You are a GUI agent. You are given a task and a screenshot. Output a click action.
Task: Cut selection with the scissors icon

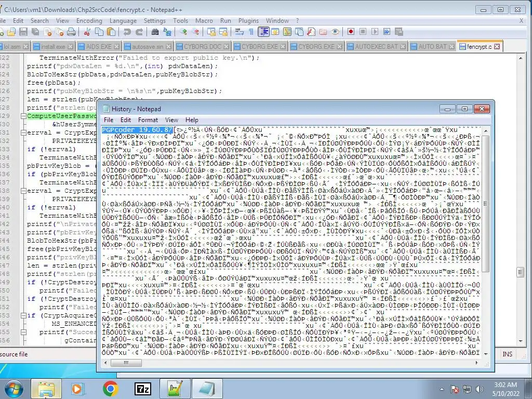pos(87,32)
